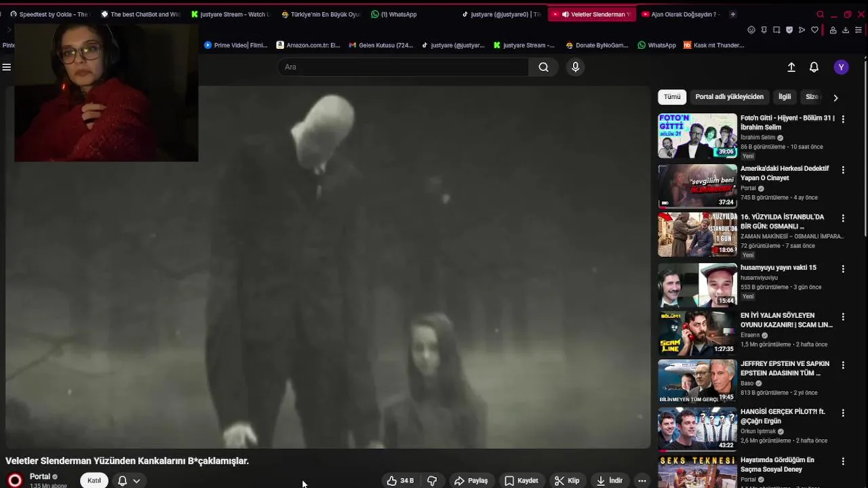Show more filter chips with right arrow

835,98
